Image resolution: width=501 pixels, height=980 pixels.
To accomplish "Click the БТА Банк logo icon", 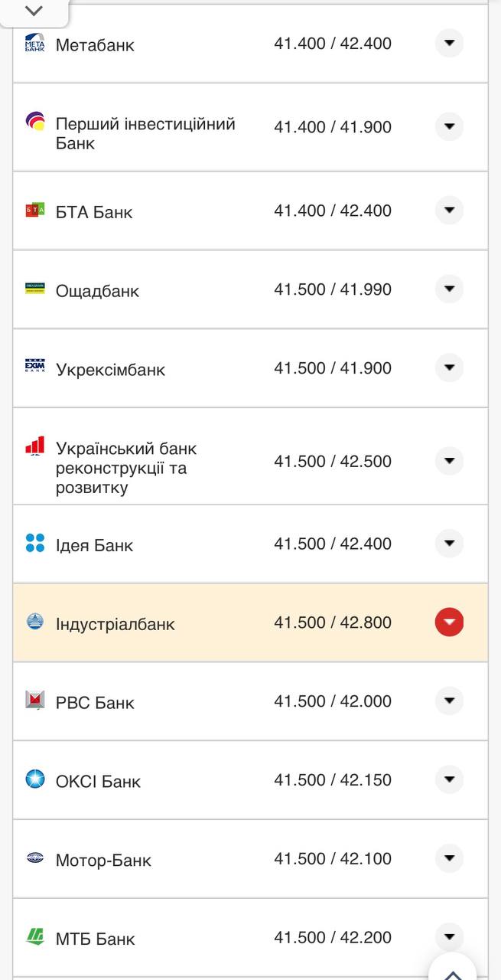I will [34, 211].
